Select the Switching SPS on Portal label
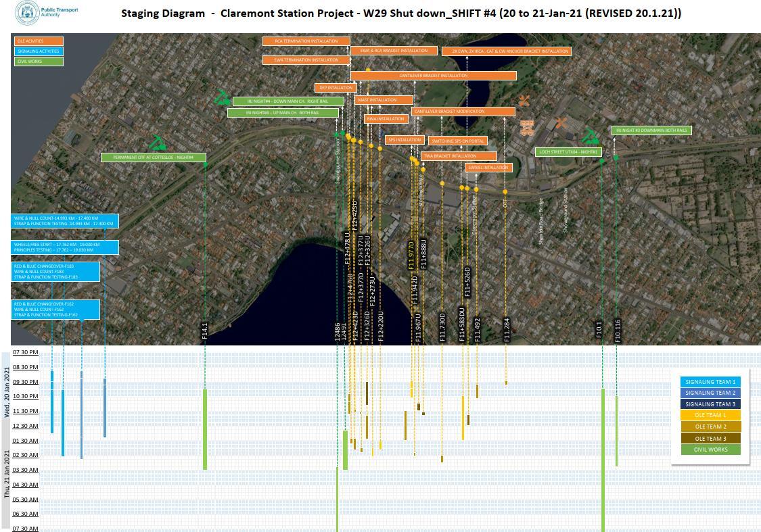This screenshot has width=761, height=532. point(458,141)
